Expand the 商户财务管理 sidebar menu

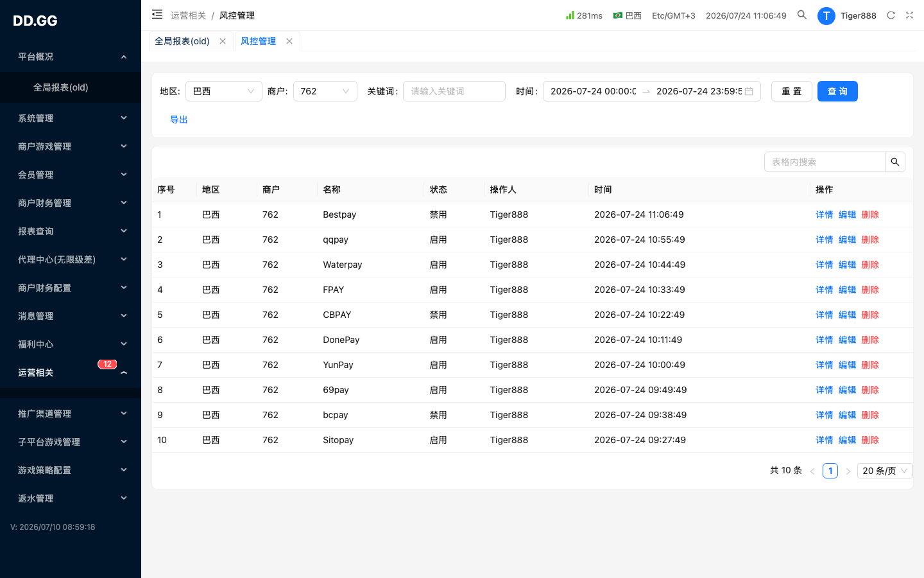point(71,203)
